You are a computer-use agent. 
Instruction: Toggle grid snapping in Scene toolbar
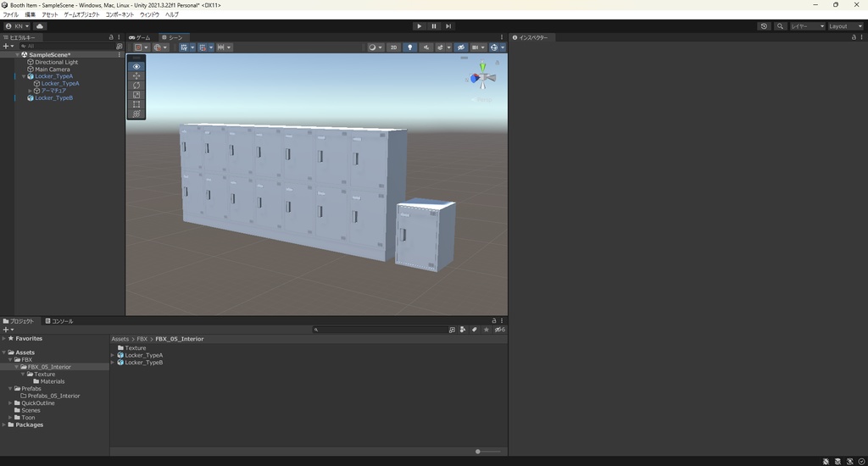pos(203,47)
